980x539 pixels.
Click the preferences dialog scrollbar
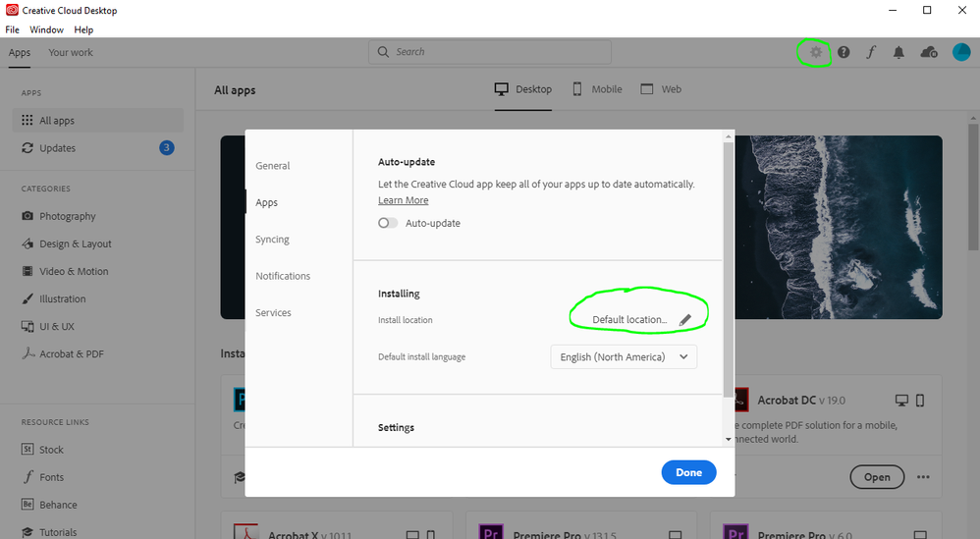(x=728, y=269)
